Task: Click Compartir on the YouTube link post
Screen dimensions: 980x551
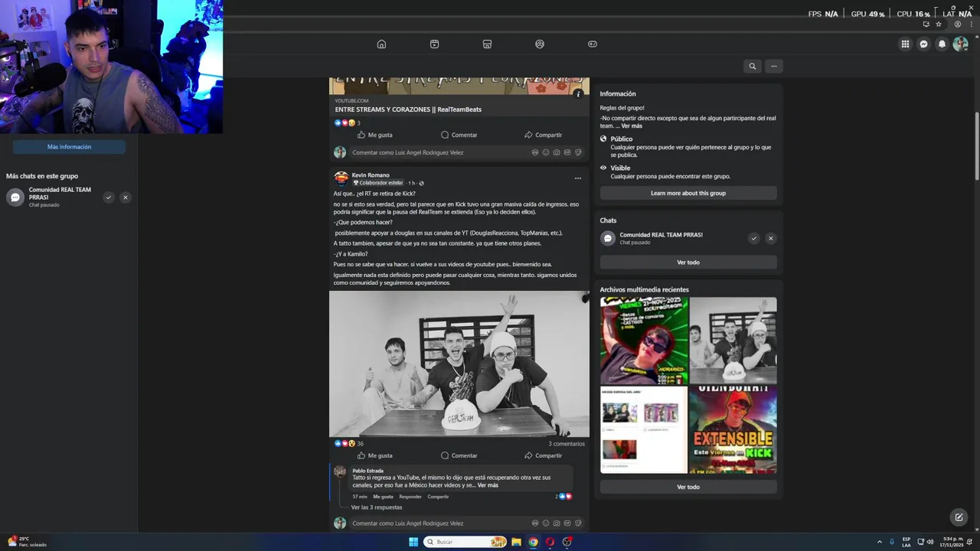Action: tap(543, 135)
